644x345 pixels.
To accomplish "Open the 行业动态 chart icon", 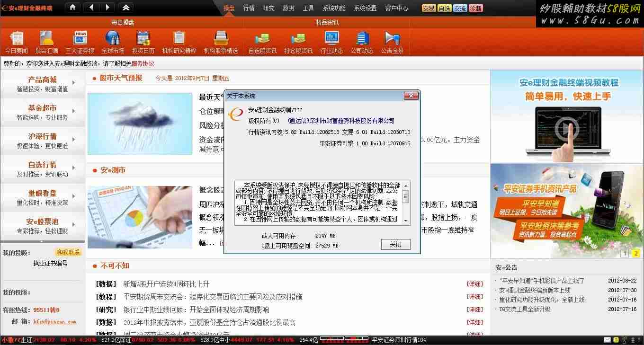I will point(331,42).
